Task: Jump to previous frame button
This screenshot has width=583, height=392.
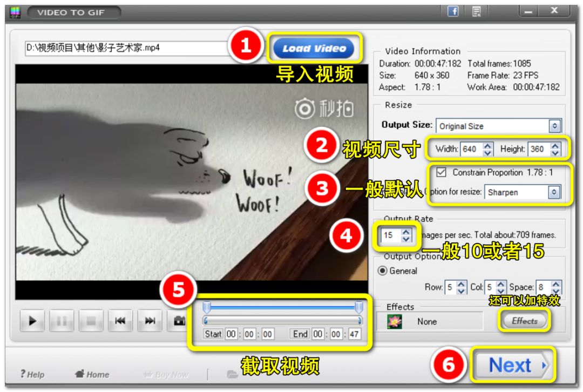Action: click(x=120, y=320)
